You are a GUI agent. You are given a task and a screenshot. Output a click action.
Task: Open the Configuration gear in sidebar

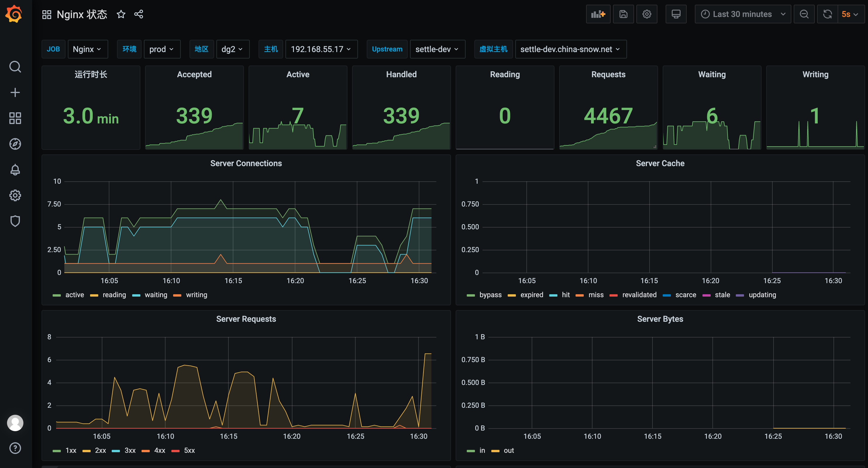click(15, 195)
